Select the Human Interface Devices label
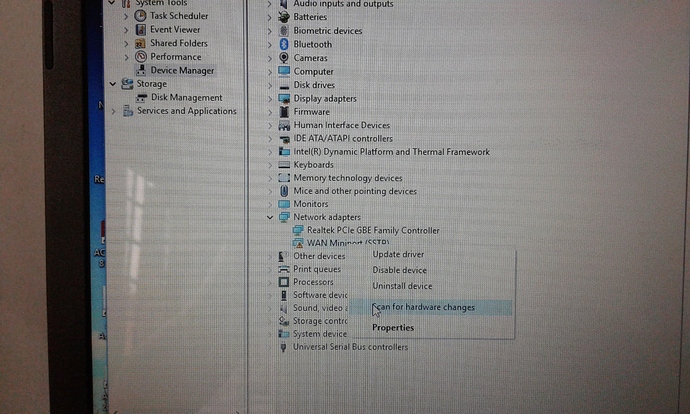This screenshot has width=690, height=414. pyautogui.click(x=342, y=125)
